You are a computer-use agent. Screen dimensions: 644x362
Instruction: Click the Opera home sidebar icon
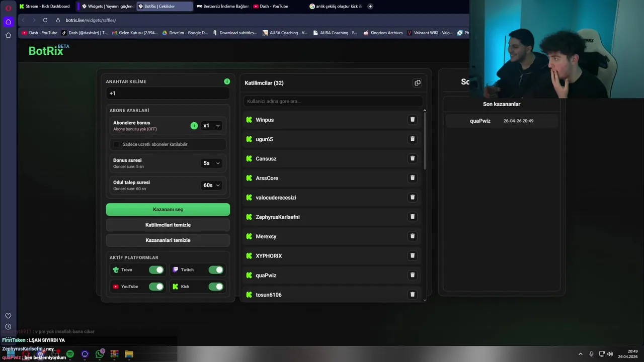[8, 22]
